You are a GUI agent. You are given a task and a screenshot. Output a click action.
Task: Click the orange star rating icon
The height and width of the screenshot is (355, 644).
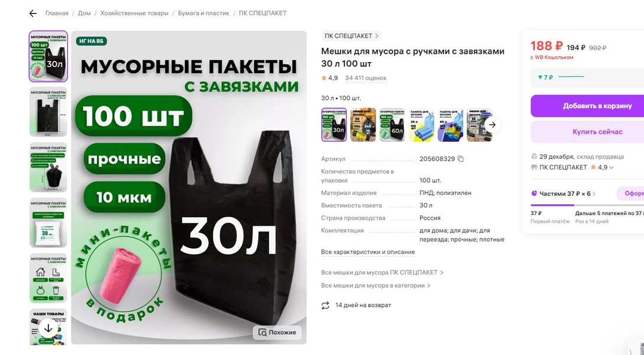click(324, 78)
